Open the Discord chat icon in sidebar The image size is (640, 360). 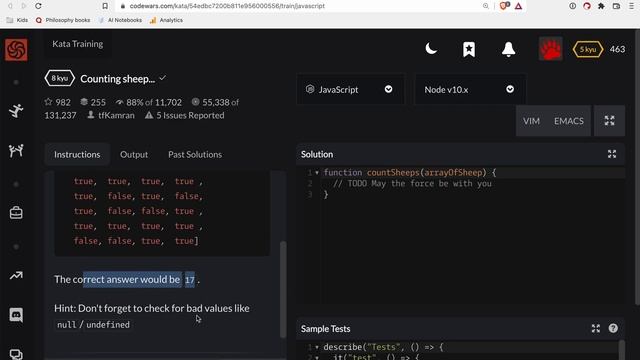[x=16, y=315]
